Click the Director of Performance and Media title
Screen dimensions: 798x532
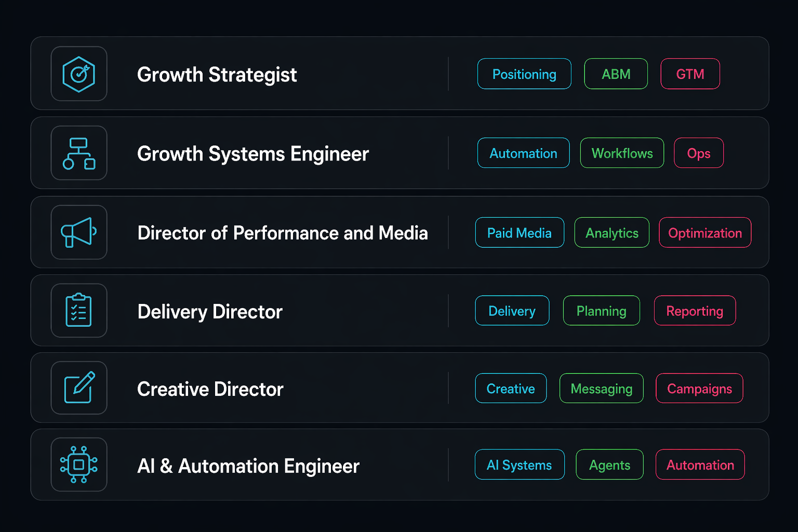coord(282,232)
